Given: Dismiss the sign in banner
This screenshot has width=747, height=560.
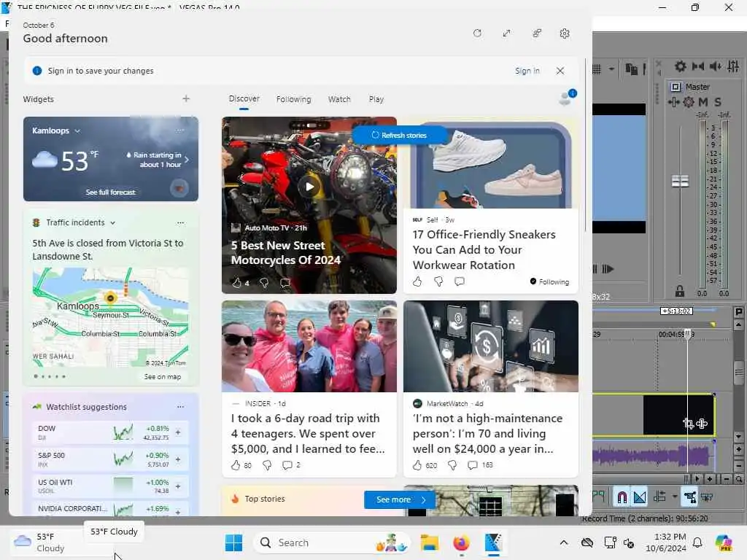Looking at the screenshot, I should coord(560,71).
